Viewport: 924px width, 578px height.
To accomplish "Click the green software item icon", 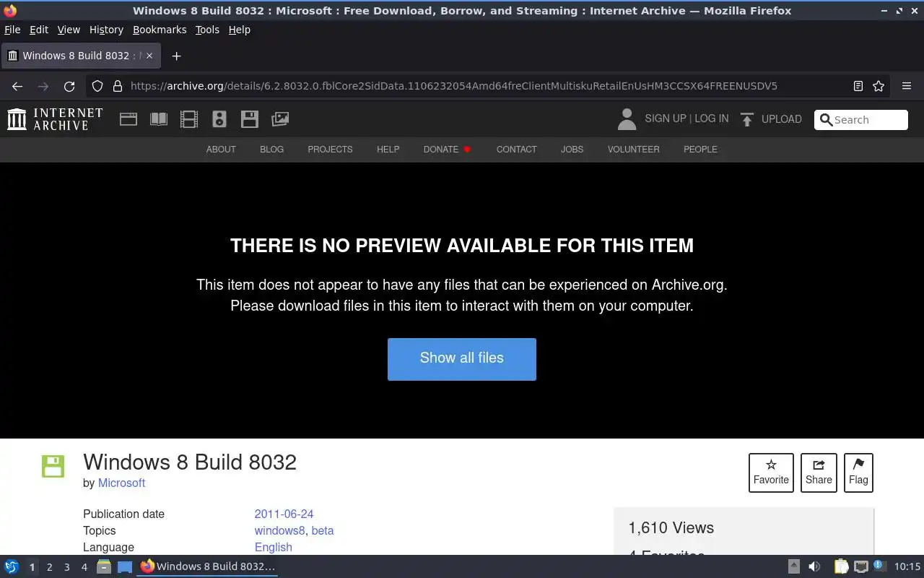I will point(53,466).
